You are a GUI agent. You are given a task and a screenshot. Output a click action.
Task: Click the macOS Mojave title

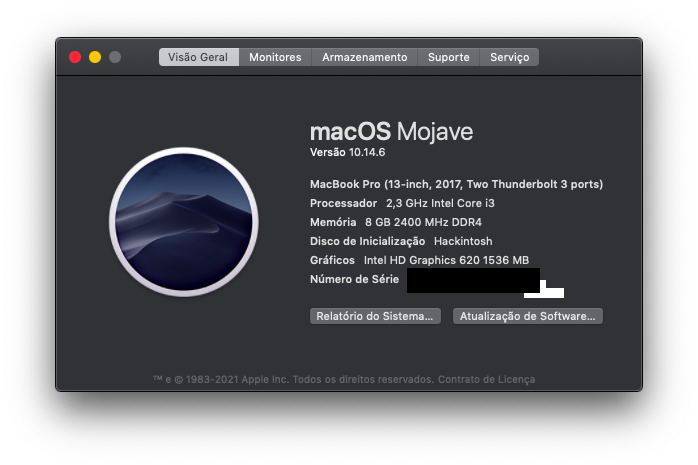point(391,131)
